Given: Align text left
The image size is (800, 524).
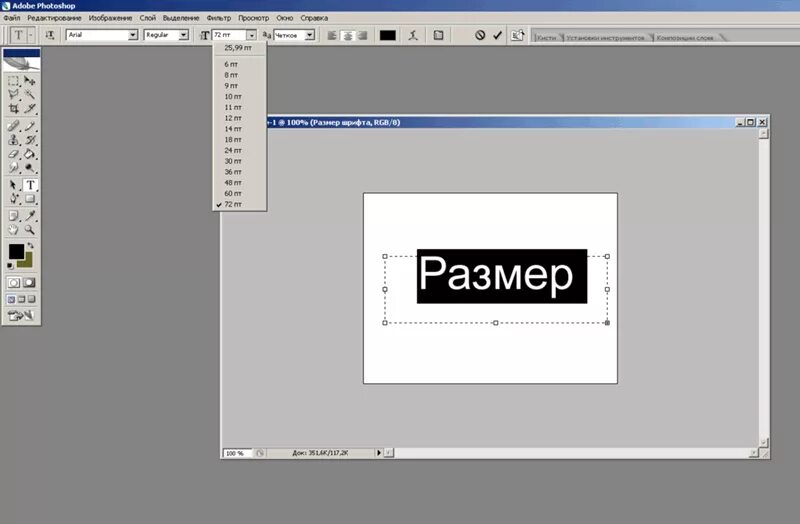Looking at the screenshot, I should click(332, 35).
